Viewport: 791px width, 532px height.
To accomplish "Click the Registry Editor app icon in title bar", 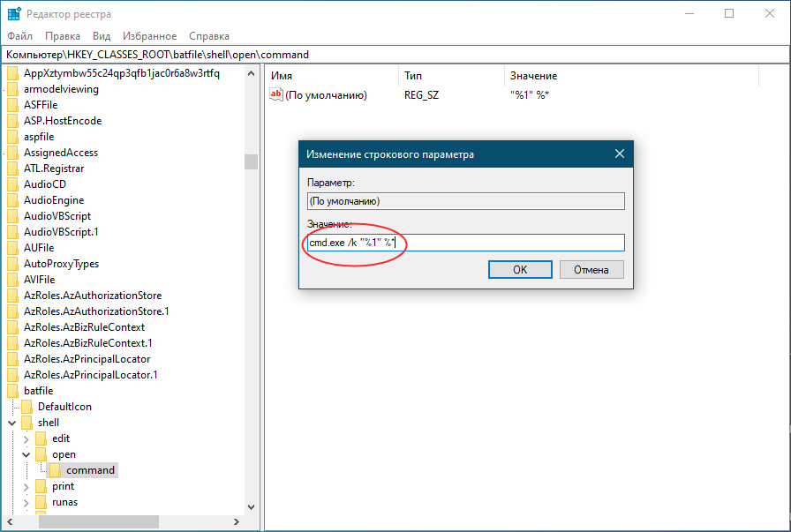I will coord(13,13).
